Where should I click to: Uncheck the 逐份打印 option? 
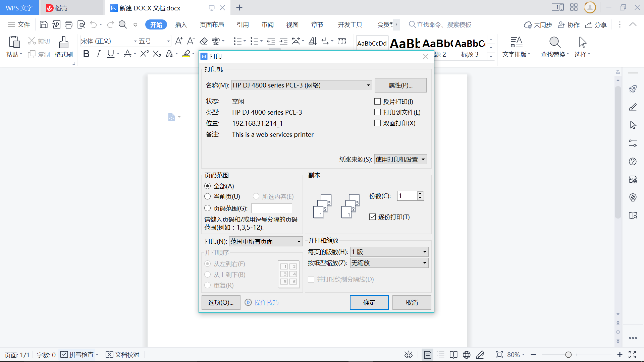click(372, 217)
